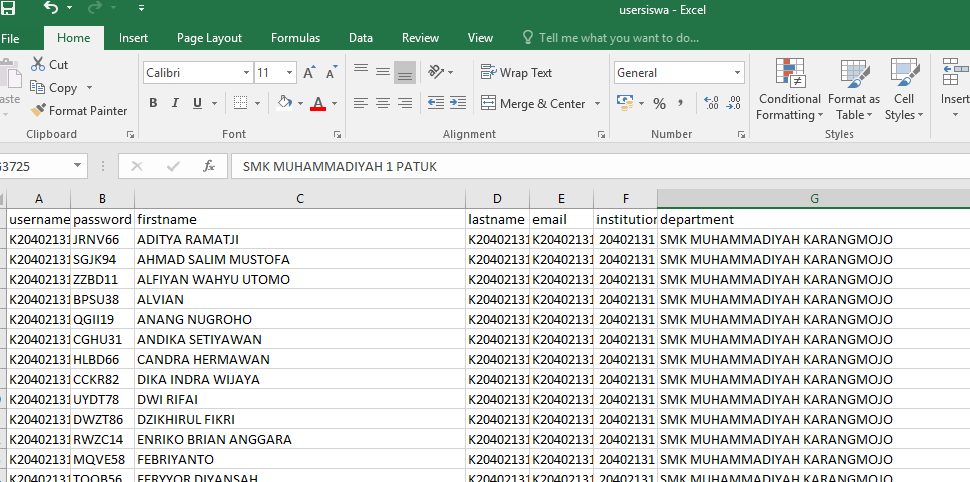Viewport: 970px width, 482px height.
Task: Toggle underline formatting
Action: (x=197, y=103)
